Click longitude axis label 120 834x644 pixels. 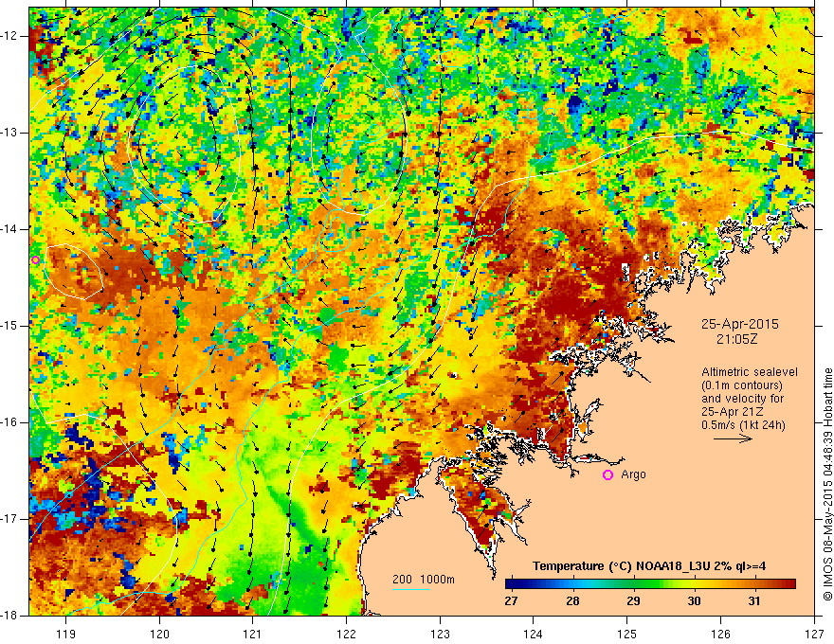(159, 634)
